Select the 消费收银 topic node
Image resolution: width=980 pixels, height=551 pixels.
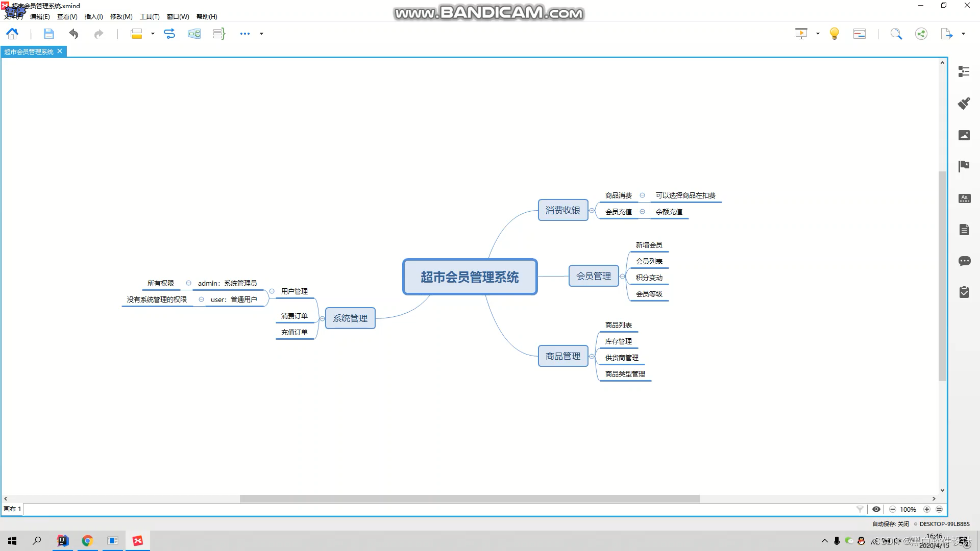pos(563,210)
